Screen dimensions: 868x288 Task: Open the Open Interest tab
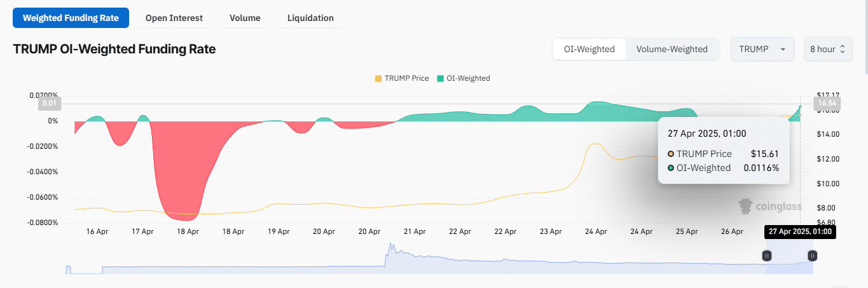pyautogui.click(x=174, y=18)
